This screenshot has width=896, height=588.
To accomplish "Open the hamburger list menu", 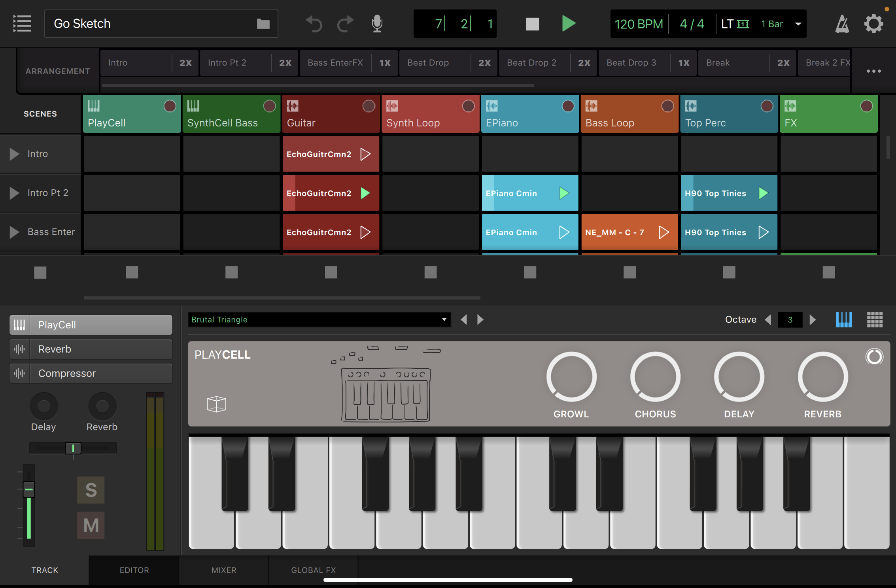I will tap(22, 24).
